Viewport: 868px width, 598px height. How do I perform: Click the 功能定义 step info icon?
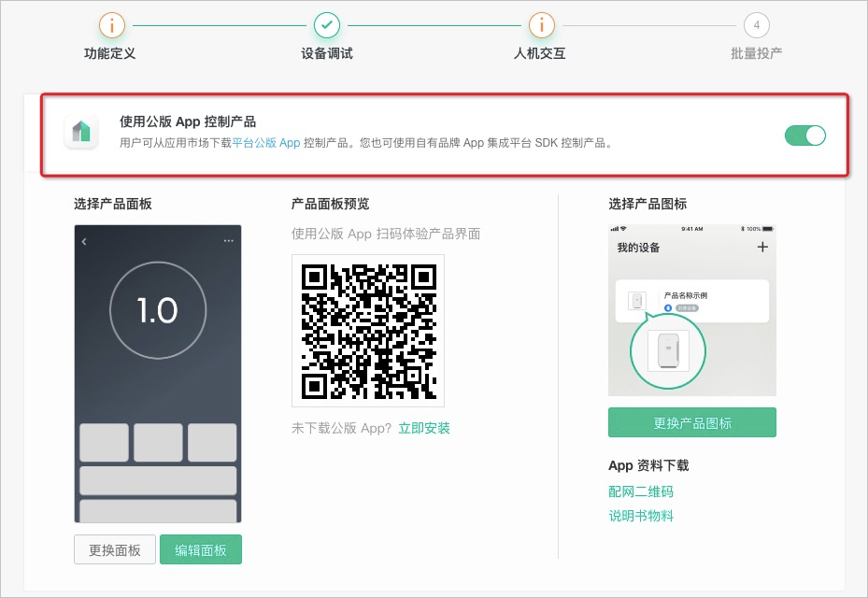pos(112,25)
